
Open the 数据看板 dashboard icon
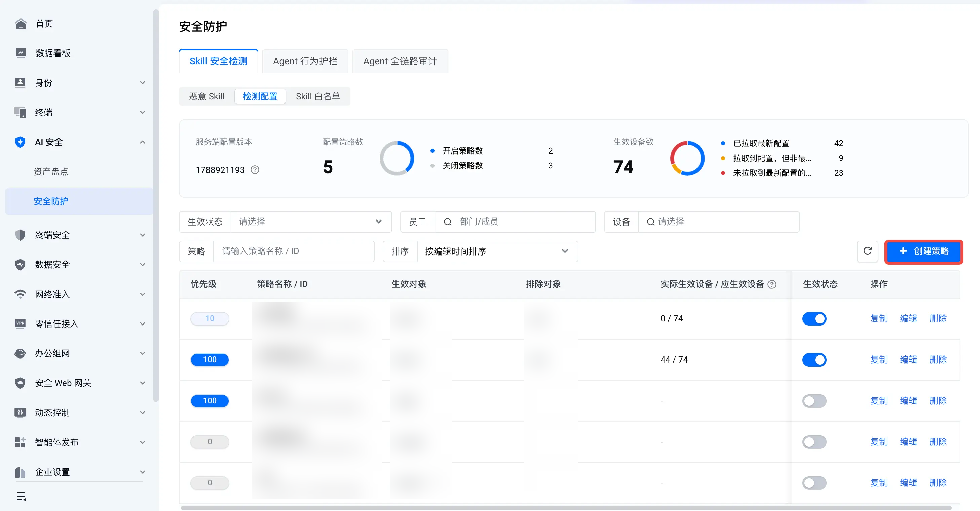click(21, 53)
